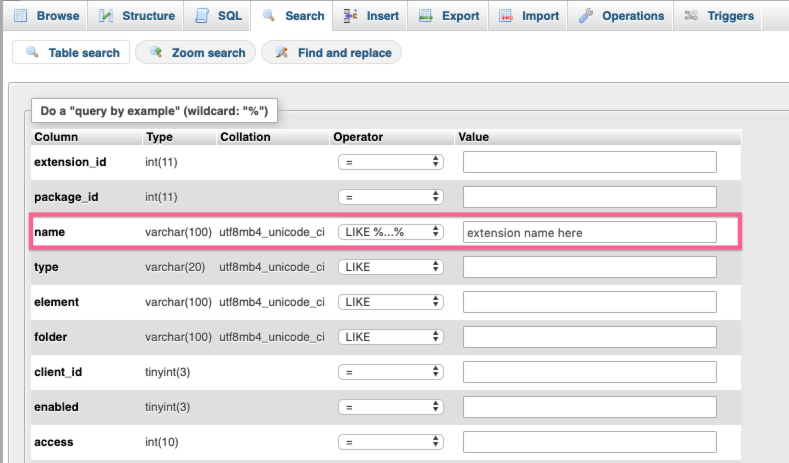
Task: Select the Table search sub-tab
Action: [71, 52]
